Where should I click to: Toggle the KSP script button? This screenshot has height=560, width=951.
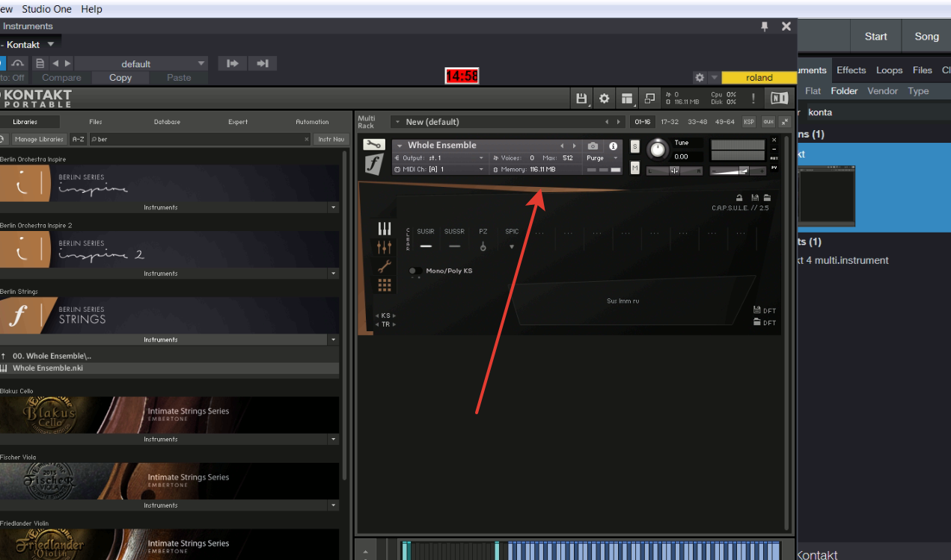[749, 122]
